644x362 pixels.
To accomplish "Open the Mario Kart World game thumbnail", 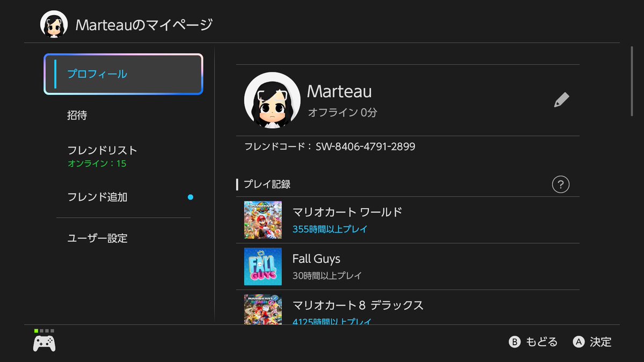I will 263,220.
